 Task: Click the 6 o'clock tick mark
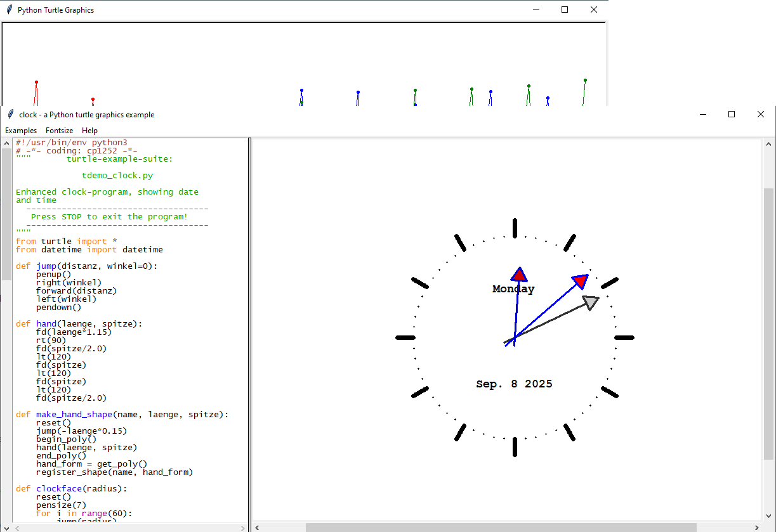click(515, 446)
